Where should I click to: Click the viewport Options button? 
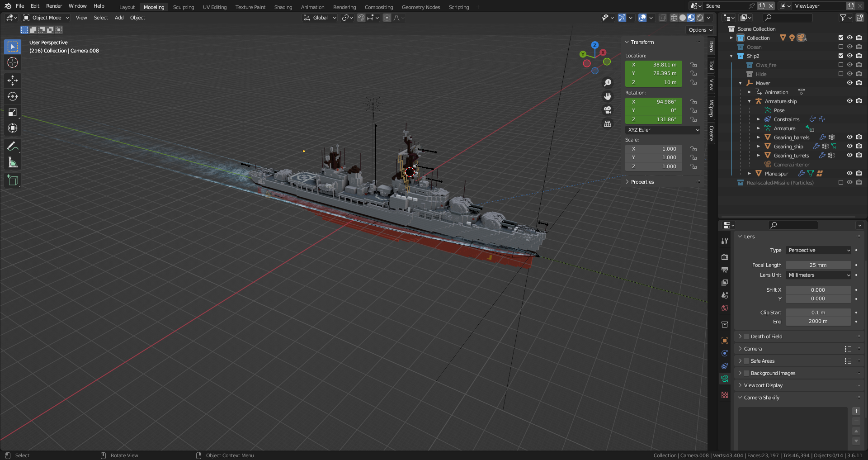click(x=700, y=30)
